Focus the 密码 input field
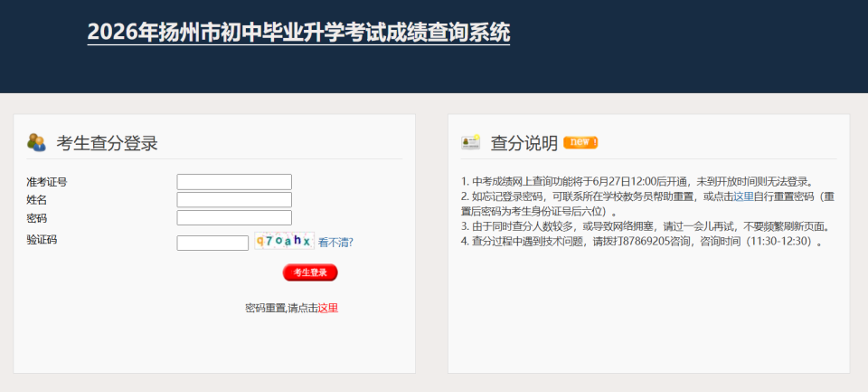Screen dimensions: 868x392 point(234,217)
